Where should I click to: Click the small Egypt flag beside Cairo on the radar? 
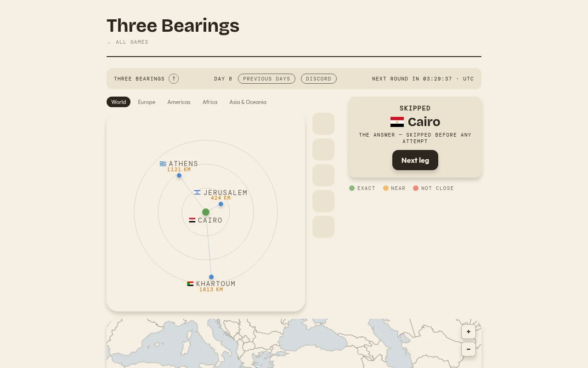pos(192,220)
